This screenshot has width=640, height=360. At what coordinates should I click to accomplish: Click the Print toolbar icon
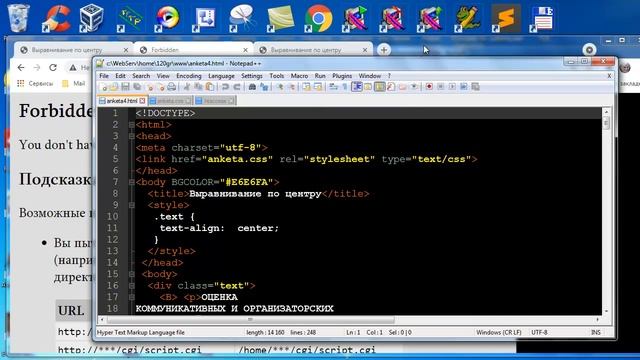pyautogui.click(x=171, y=87)
